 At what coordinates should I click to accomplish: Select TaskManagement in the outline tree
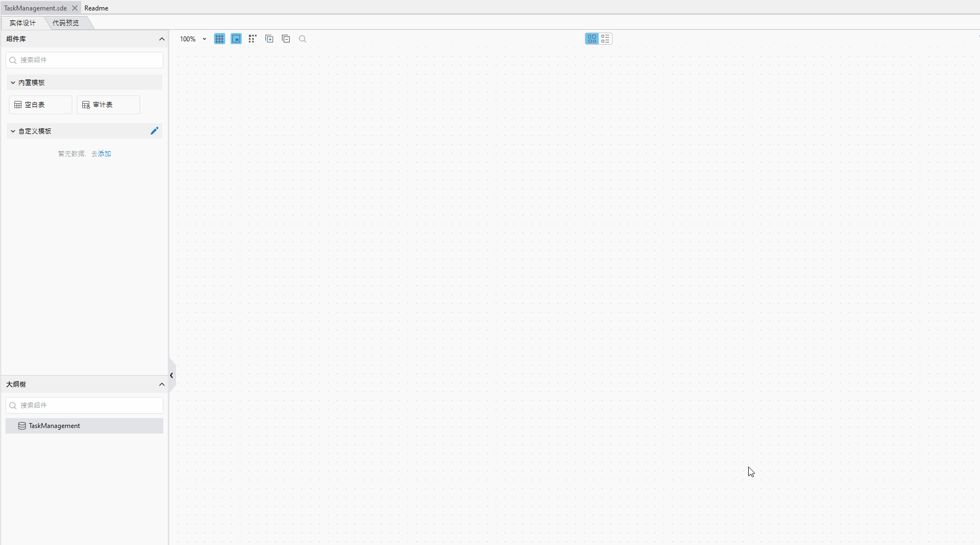[x=53, y=425]
